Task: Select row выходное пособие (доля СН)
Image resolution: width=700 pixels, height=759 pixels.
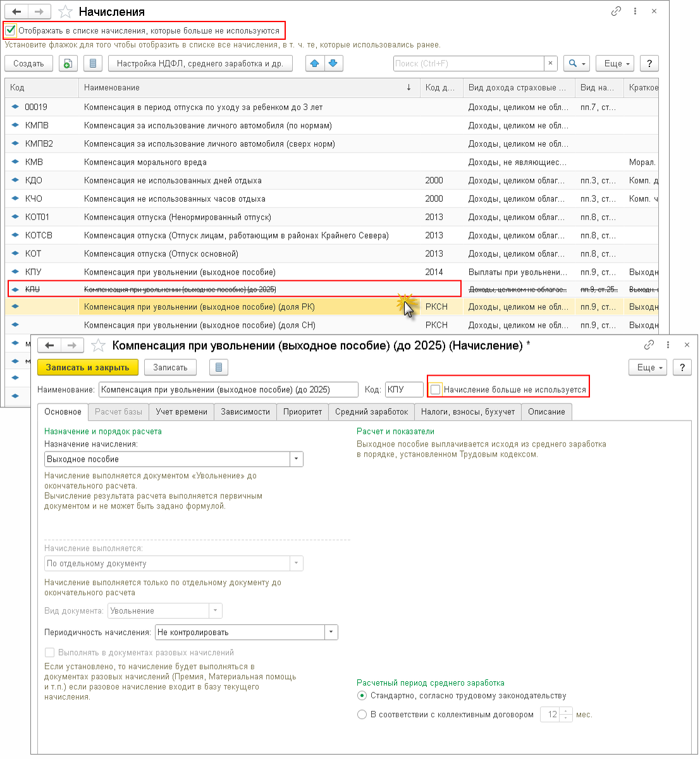Action: (x=331, y=325)
